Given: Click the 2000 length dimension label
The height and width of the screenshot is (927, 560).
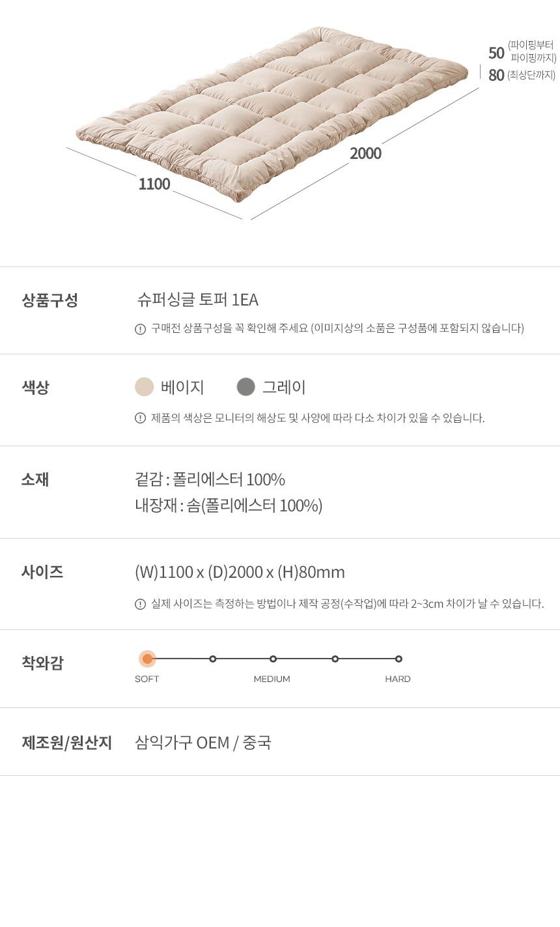Looking at the screenshot, I should [x=365, y=154].
